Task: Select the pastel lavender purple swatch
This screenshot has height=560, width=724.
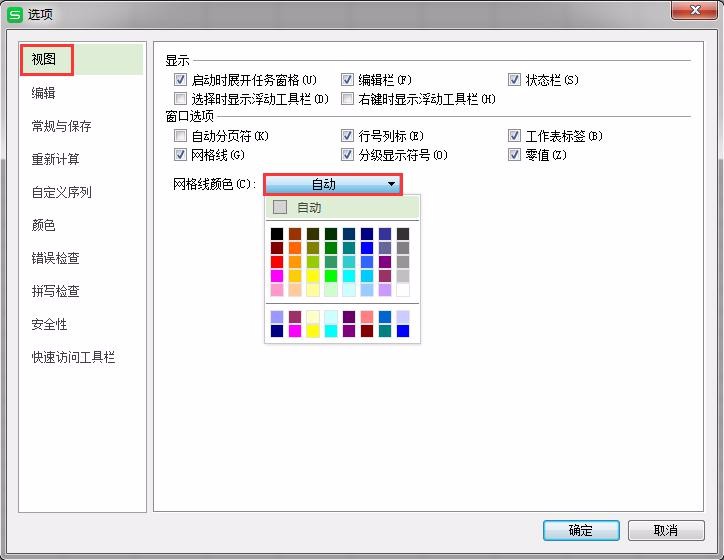Action: click(385, 290)
